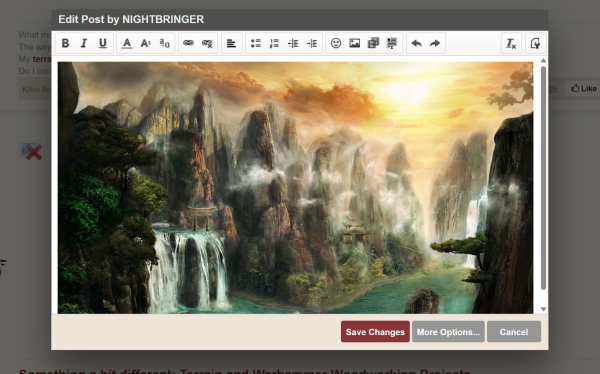Open the font family dropdown

click(x=165, y=43)
